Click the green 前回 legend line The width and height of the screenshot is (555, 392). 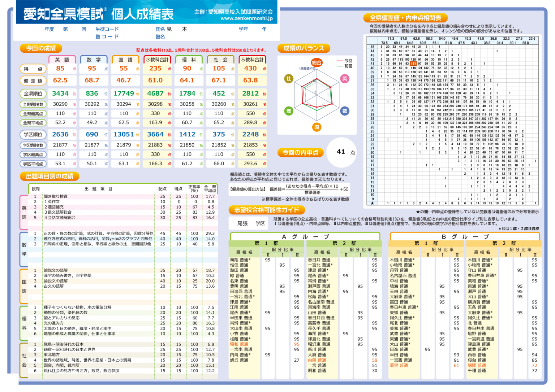340,66
